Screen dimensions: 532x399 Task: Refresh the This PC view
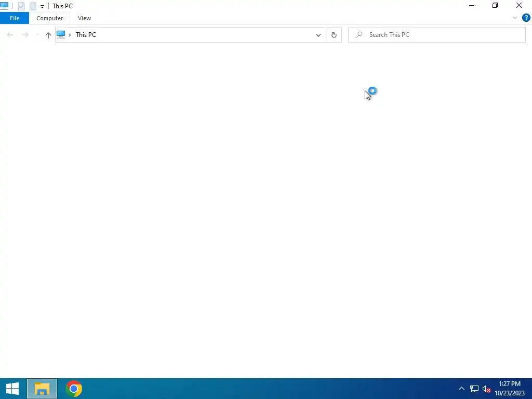tap(334, 35)
